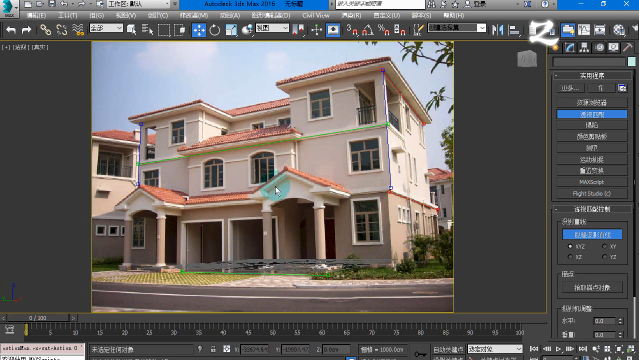Viewport: 639px width, 360px height.
Task: Toggle the 3D Snaps button
Action: (x=352, y=30)
